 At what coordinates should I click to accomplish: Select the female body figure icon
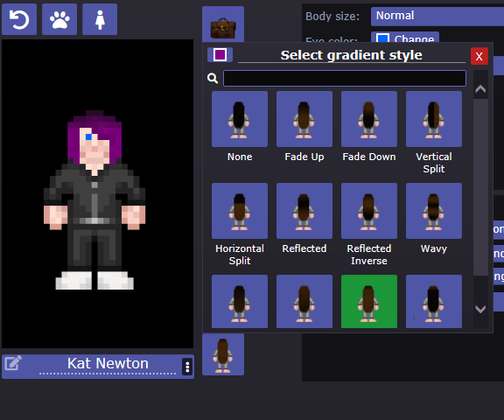[x=100, y=19]
